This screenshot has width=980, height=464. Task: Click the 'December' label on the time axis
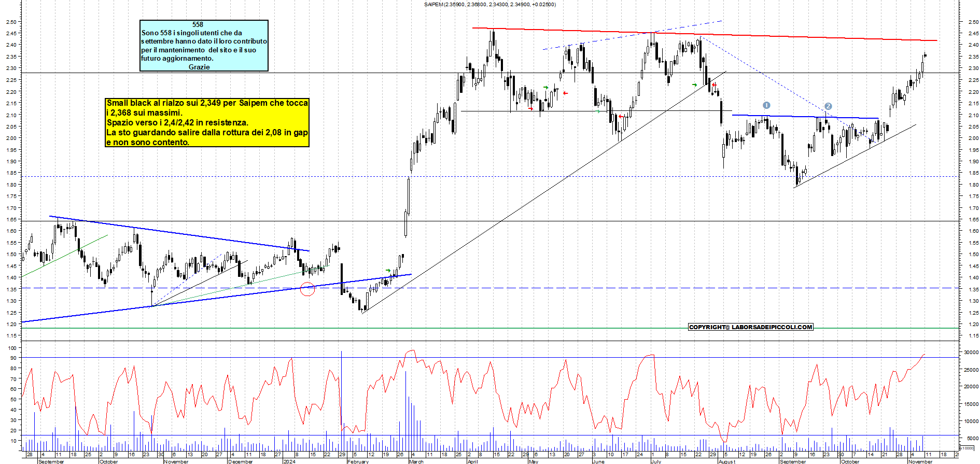241,461
